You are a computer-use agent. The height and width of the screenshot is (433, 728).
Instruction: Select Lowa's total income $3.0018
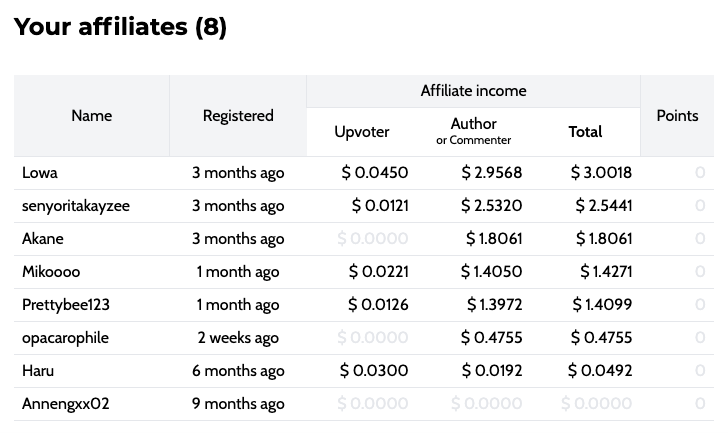[601, 173]
